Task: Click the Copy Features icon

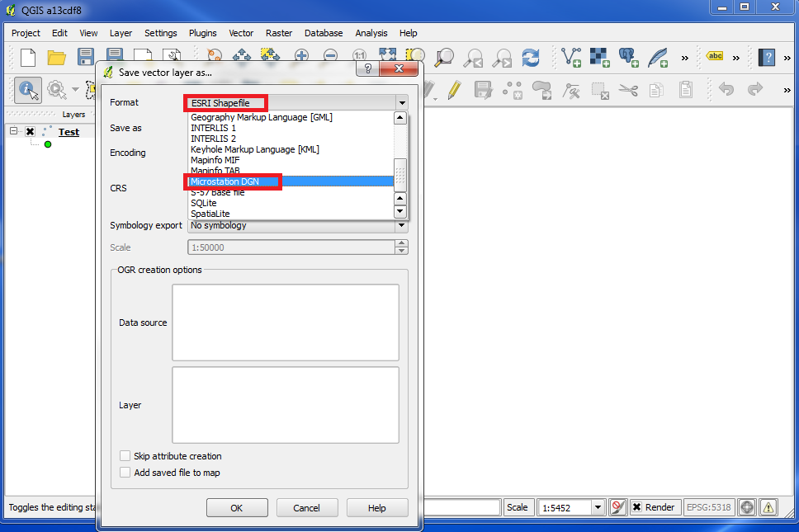Action: point(656,91)
